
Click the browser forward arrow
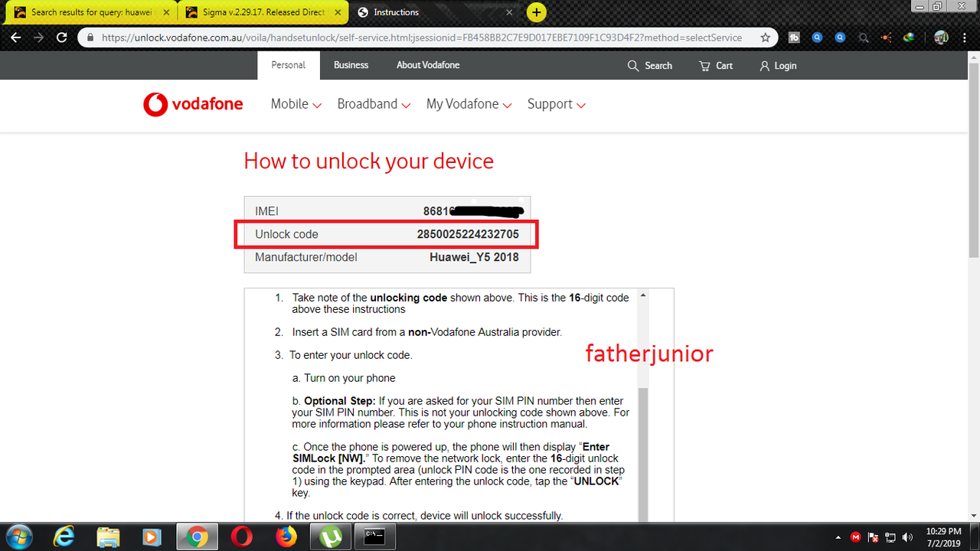coord(38,37)
